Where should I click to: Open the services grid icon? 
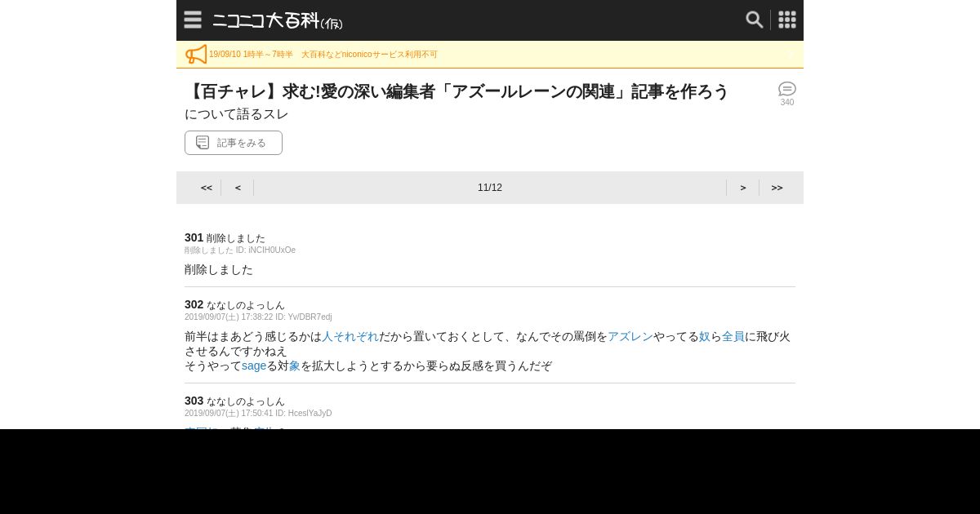(x=787, y=20)
